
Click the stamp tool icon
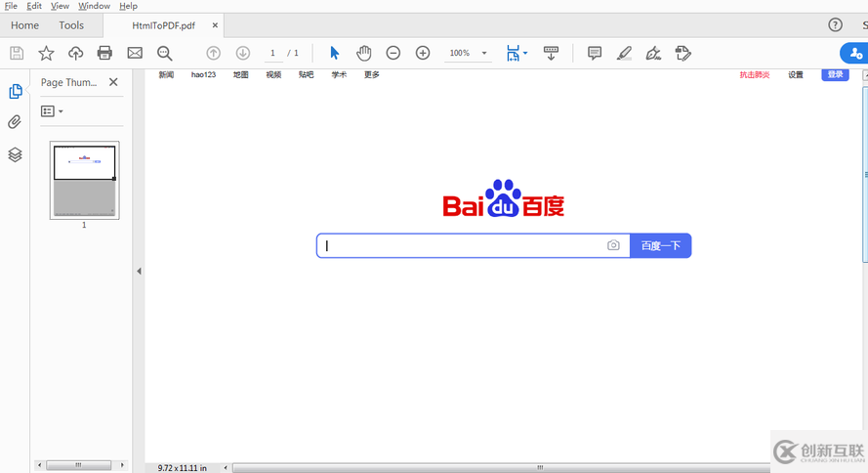coord(683,53)
